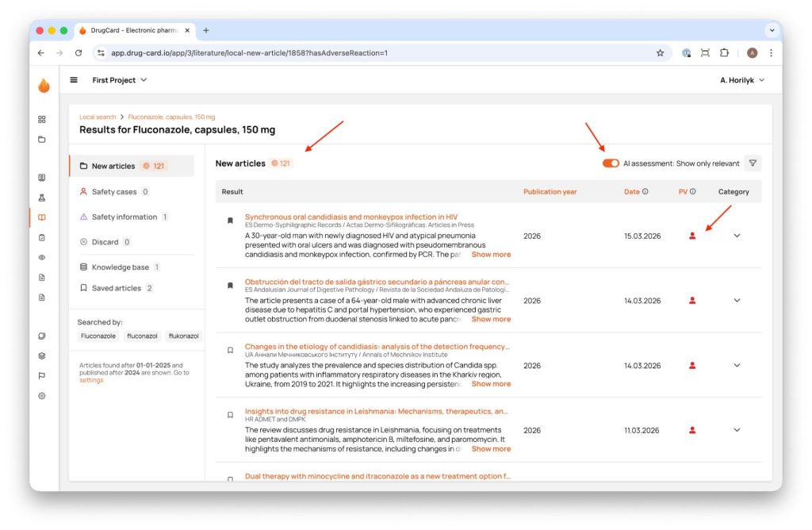The image size is (812, 530).
Task: Toggle bookmark on monkeypox infection article
Action: coord(231,221)
